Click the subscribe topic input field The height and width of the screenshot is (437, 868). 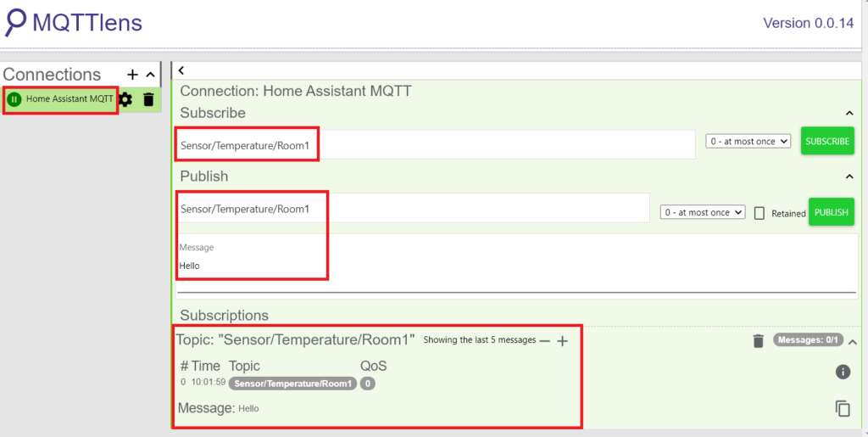[x=436, y=145]
